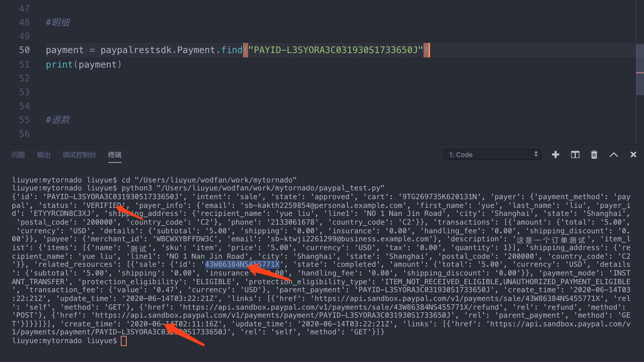
Task: Switch to the 问题 (Problems) tab
Action: point(19,154)
